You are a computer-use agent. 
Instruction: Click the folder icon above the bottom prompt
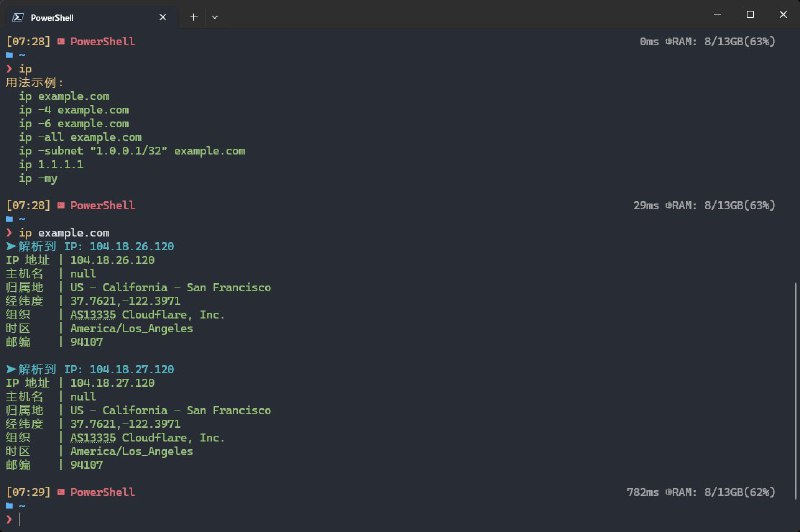coord(10,506)
